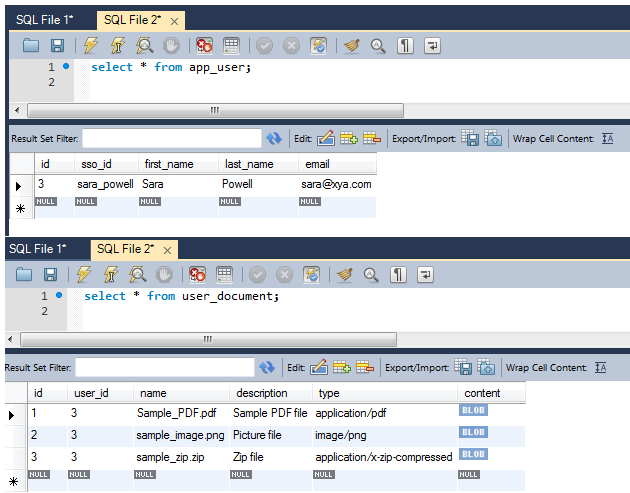Screen dimensions: 630x493
Task: Select the sara@xya.com email cell
Action: click(337, 184)
